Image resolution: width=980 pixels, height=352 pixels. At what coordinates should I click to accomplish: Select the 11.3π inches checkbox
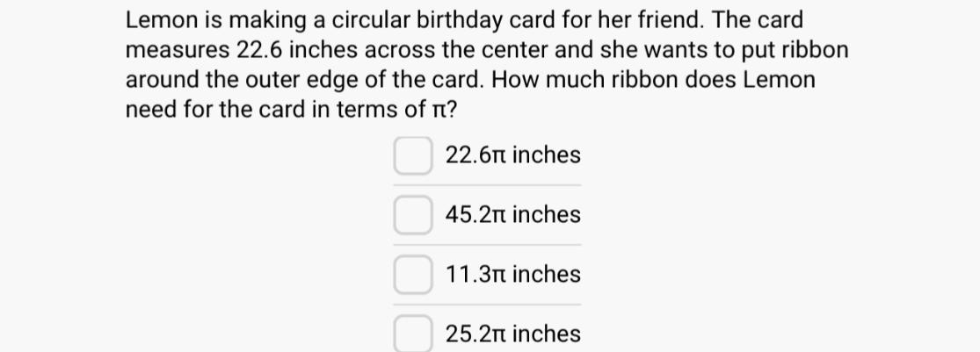(x=413, y=275)
